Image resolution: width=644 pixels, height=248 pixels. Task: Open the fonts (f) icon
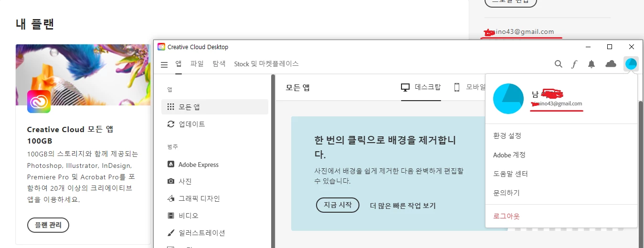click(x=574, y=64)
